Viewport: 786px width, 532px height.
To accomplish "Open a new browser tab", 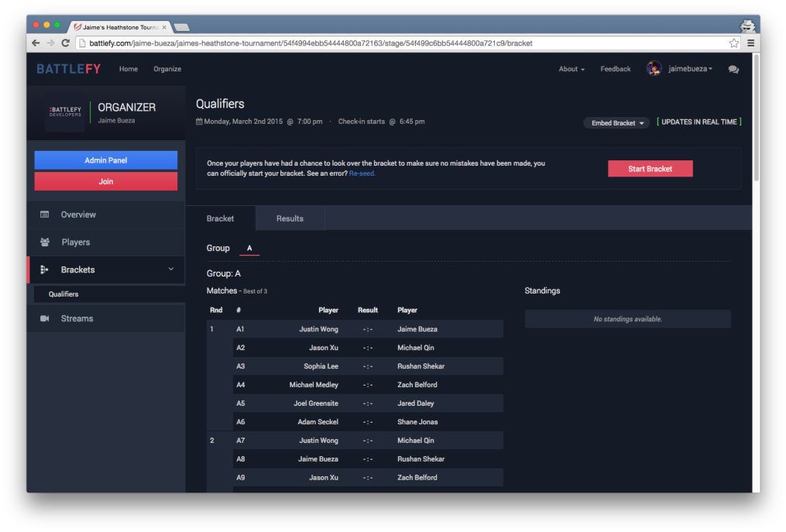I will (x=181, y=27).
